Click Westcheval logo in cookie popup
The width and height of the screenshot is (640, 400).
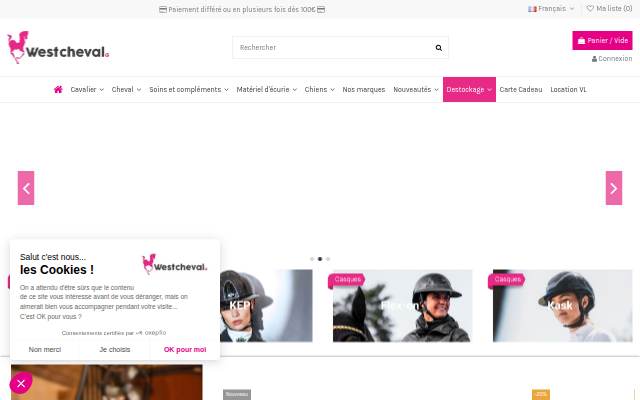click(x=174, y=264)
